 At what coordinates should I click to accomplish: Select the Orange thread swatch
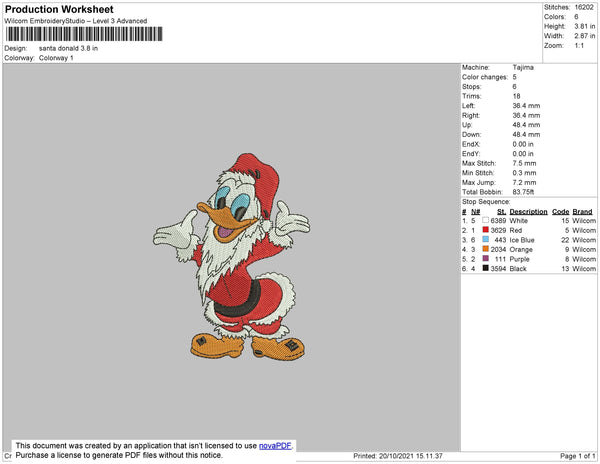pyautogui.click(x=486, y=249)
